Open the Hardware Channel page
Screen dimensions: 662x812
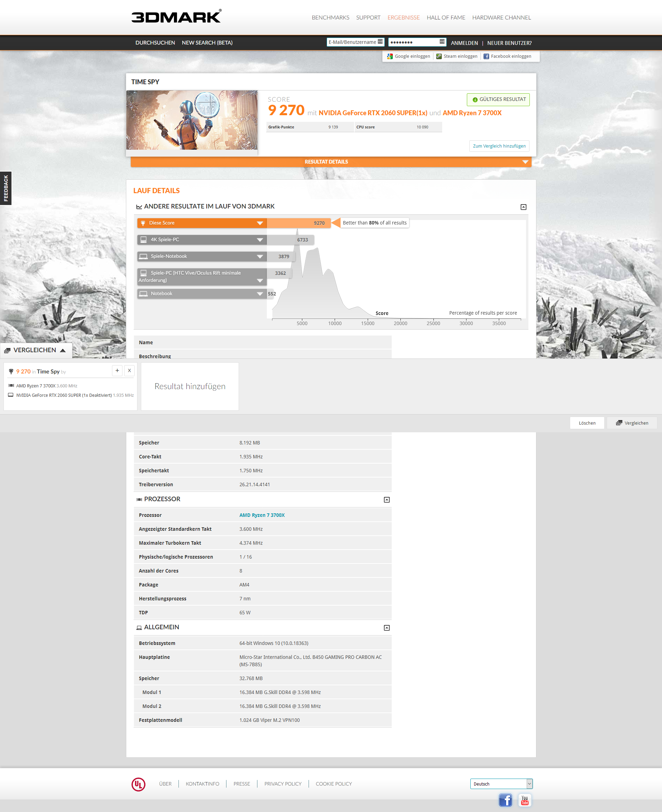click(x=502, y=17)
